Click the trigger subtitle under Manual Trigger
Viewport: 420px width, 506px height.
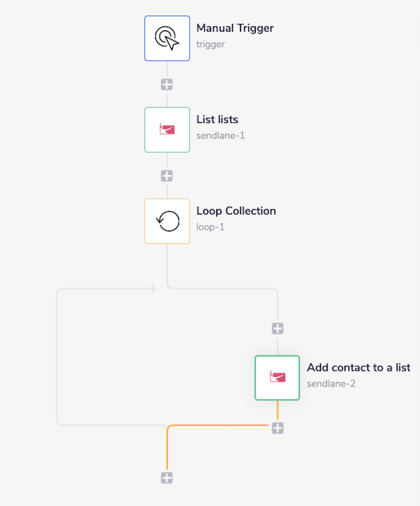(x=210, y=44)
